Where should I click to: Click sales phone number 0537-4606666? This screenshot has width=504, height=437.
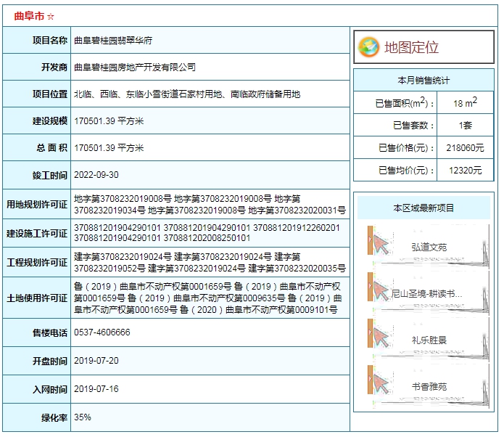coord(102,332)
